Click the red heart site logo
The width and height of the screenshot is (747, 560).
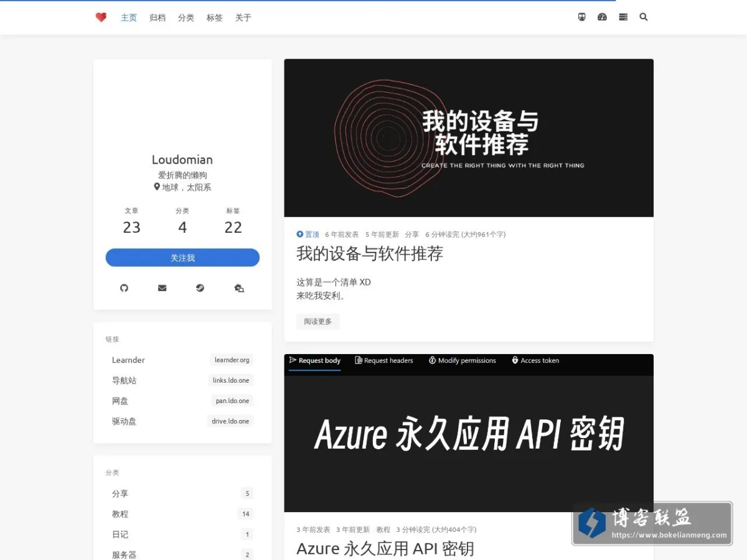(101, 17)
